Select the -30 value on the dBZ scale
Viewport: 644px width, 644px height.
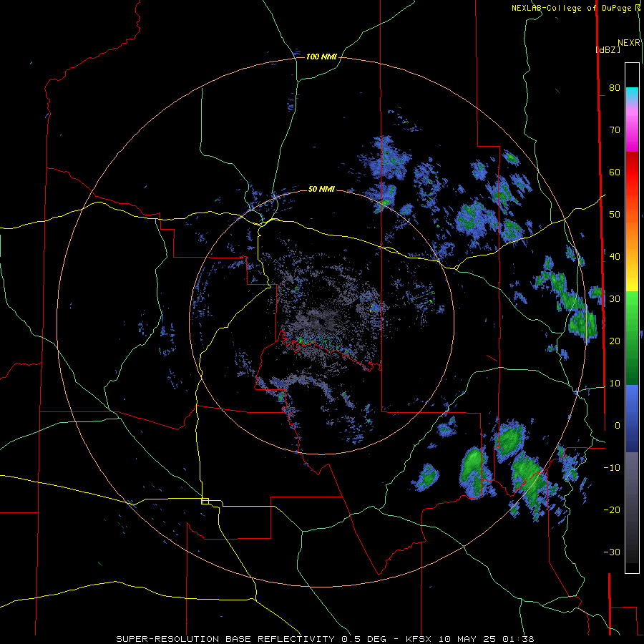[612, 552]
